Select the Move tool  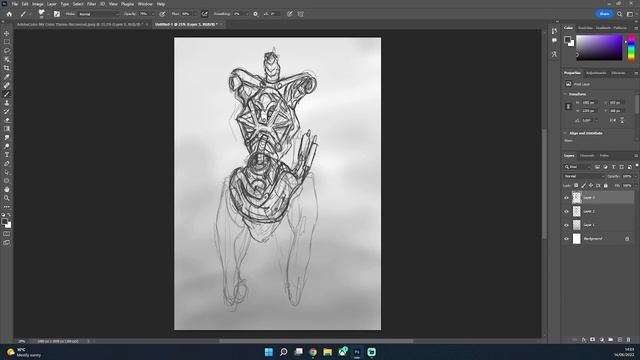click(7, 33)
